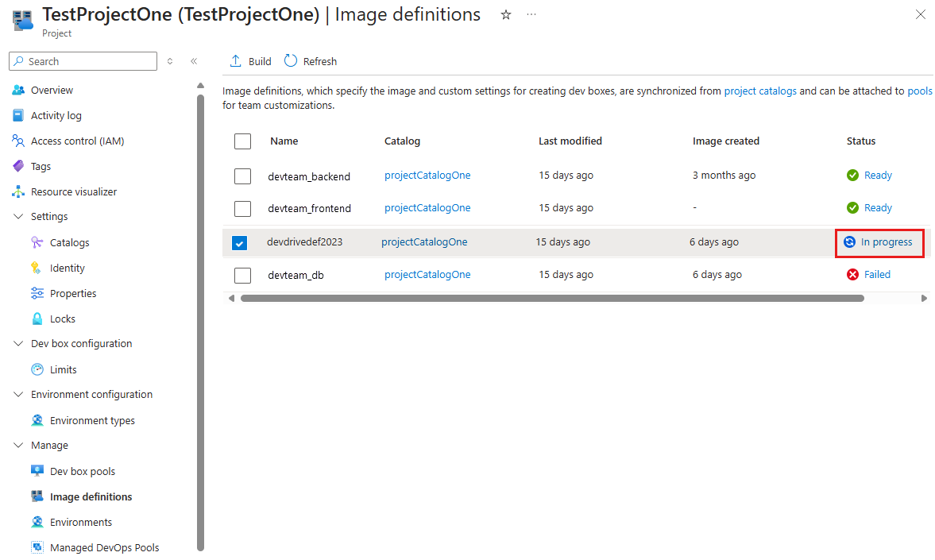The image size is (935, 560).
Task: Uncheck the devdrivedef2023 row checkbox
Action: [x=240, y=243]
